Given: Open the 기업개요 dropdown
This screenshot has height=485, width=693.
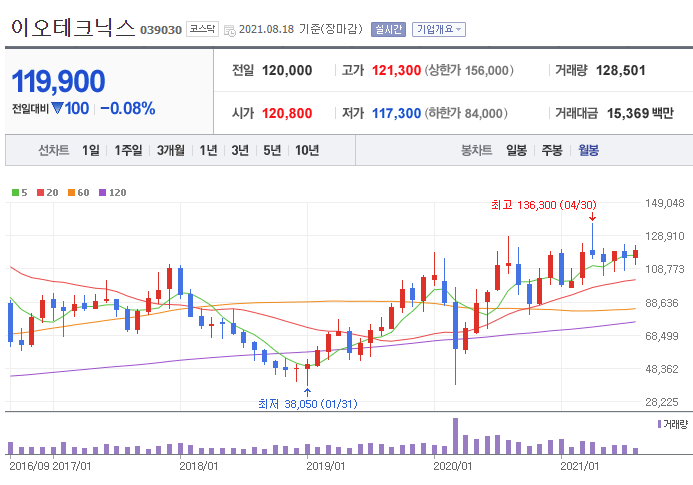Looking at the screenshot, I should click(439, 29).
